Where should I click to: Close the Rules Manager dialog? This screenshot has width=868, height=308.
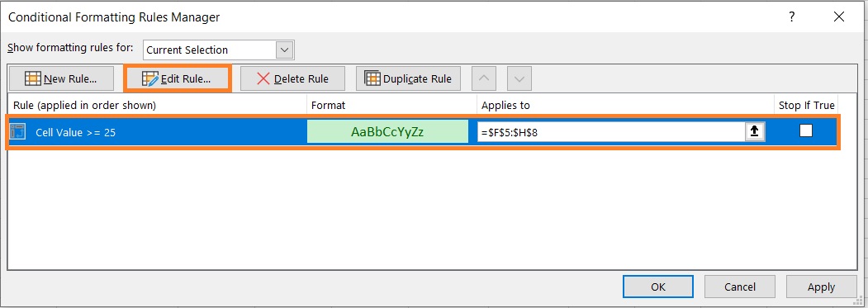point(839,17)
